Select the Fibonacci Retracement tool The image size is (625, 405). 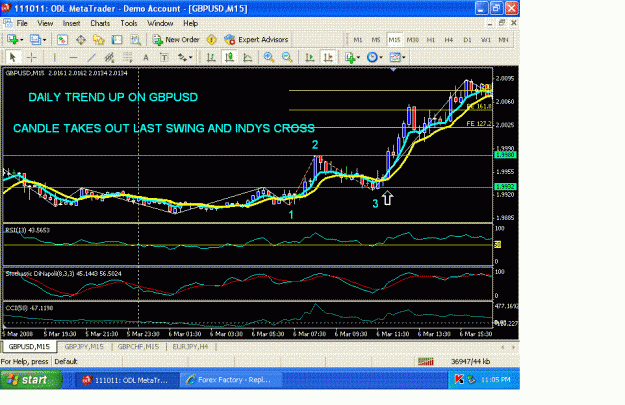click(x=128, y=57)
